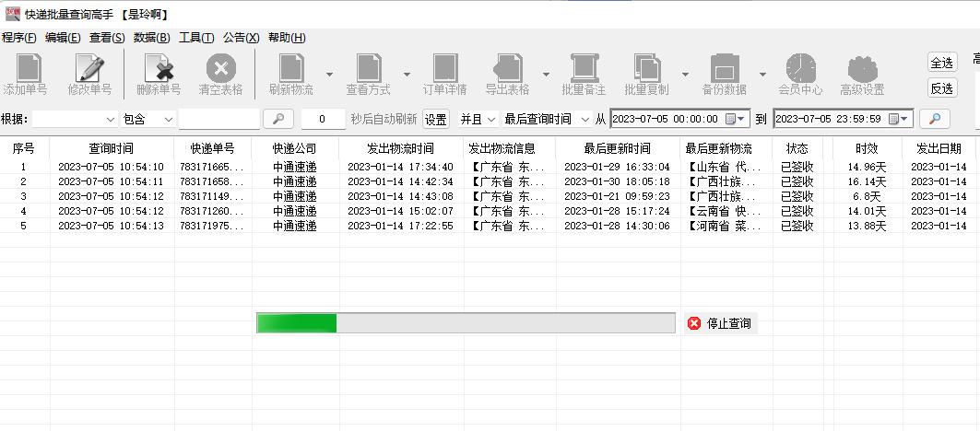Image resolution: width=980 pixels, height=431 pixels.
Task: Click the 添加单号 (add tracking number) icon
Action: [x=26, y=75]
